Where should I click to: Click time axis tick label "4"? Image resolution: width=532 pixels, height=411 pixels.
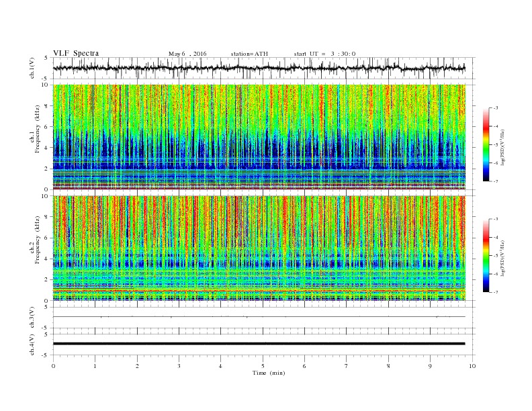pos(221,366)
